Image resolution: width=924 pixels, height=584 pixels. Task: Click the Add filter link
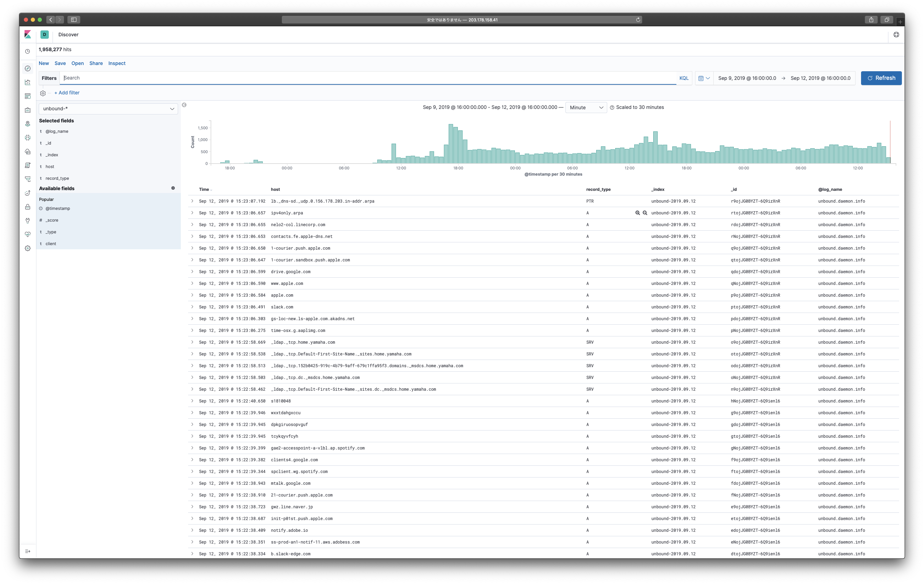[x=67, y=93]
